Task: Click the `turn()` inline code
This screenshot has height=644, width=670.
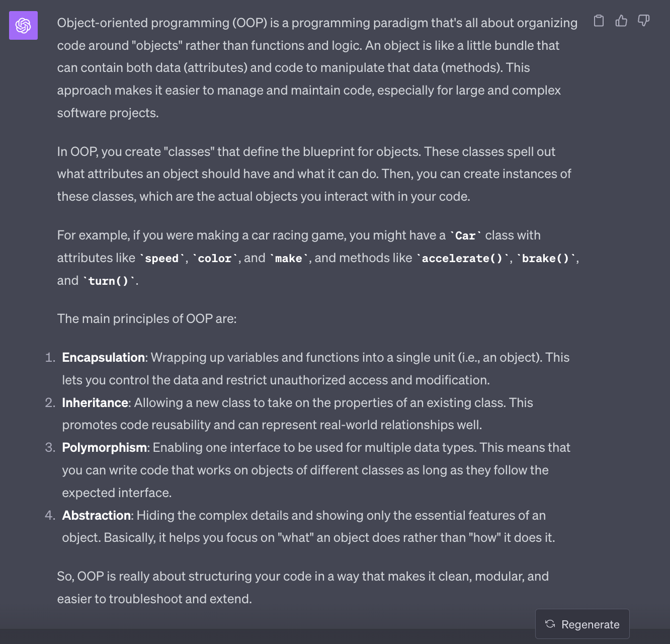Action: point(109,281)
